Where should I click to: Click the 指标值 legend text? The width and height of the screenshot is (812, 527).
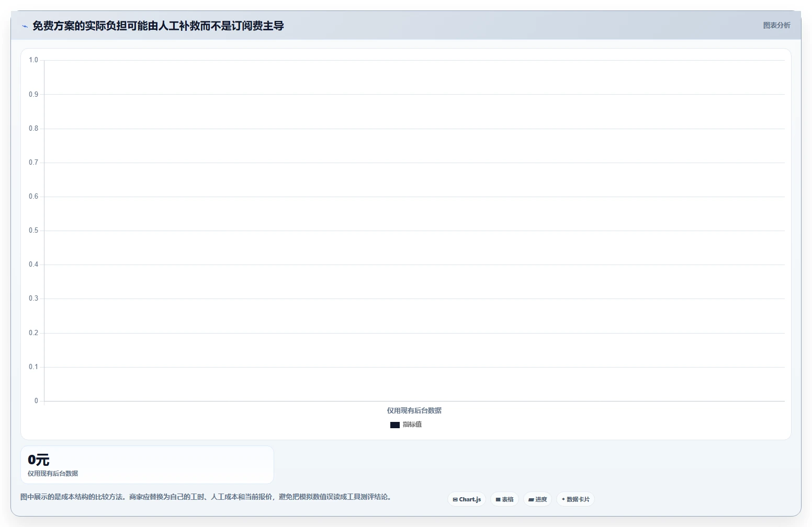pos(412,425)
